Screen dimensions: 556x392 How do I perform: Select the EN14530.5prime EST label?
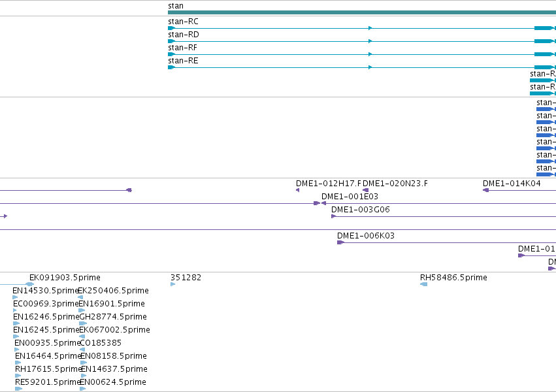[45, 291]
